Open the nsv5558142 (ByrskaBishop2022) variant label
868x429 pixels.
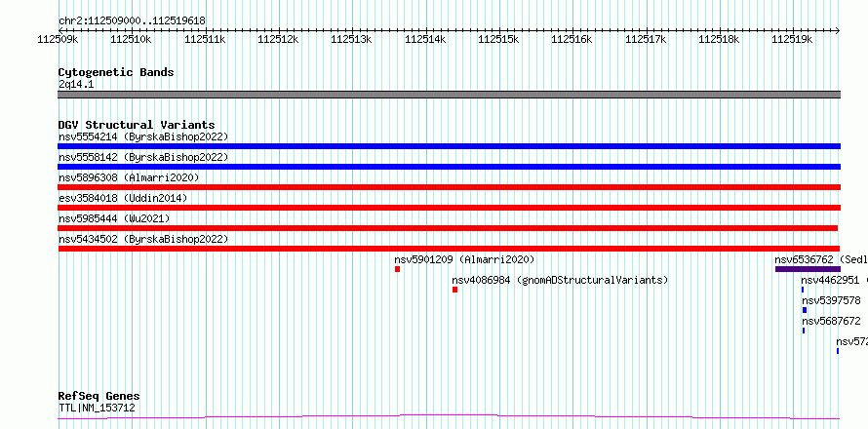pos(142,157)
